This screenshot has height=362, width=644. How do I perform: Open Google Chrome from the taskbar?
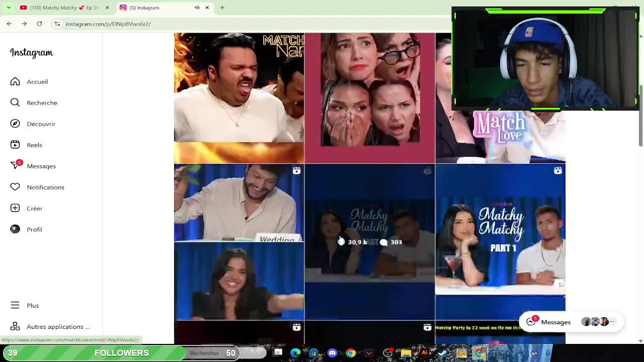(x=351, y=353)
